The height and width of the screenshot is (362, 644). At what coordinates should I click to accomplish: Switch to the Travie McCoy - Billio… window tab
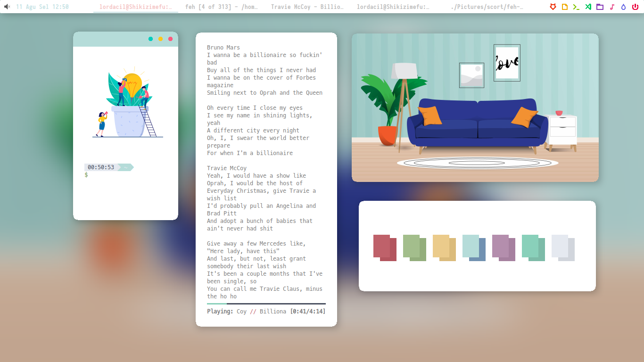point(307,7)
